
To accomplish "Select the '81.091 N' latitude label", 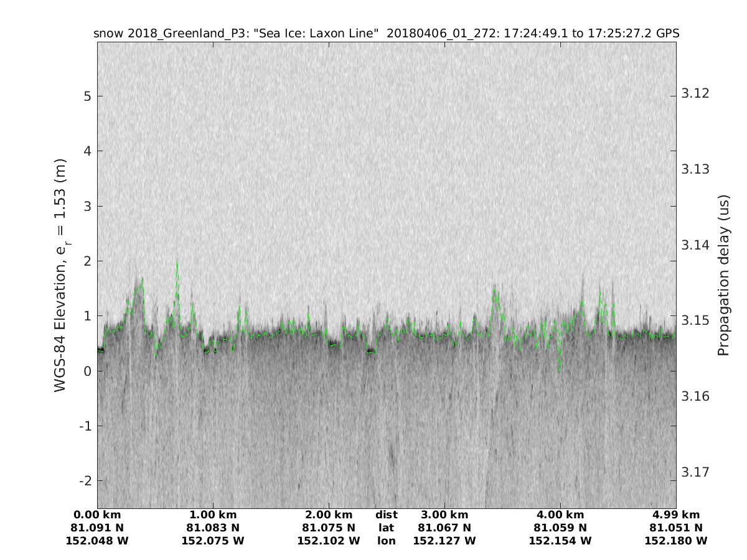I will coord(97,528).
